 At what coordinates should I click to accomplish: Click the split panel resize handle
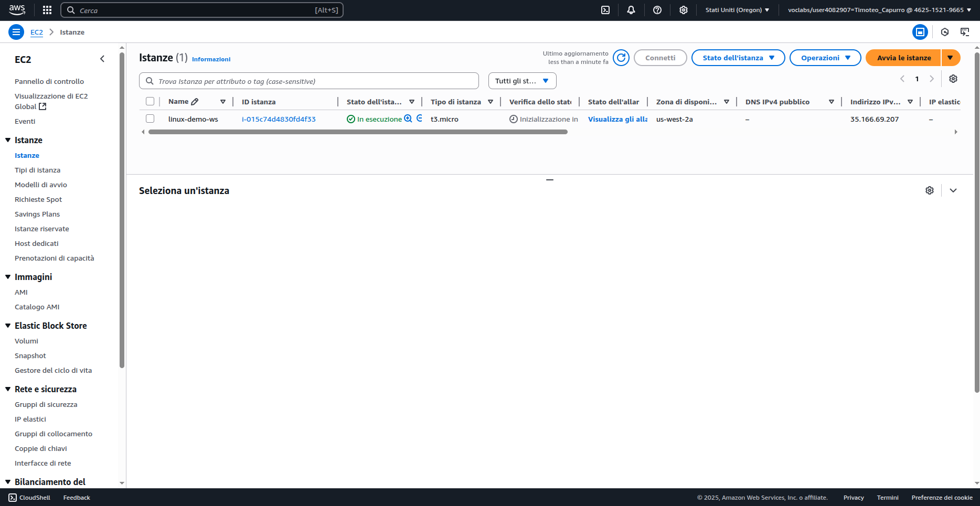[550, 180]
